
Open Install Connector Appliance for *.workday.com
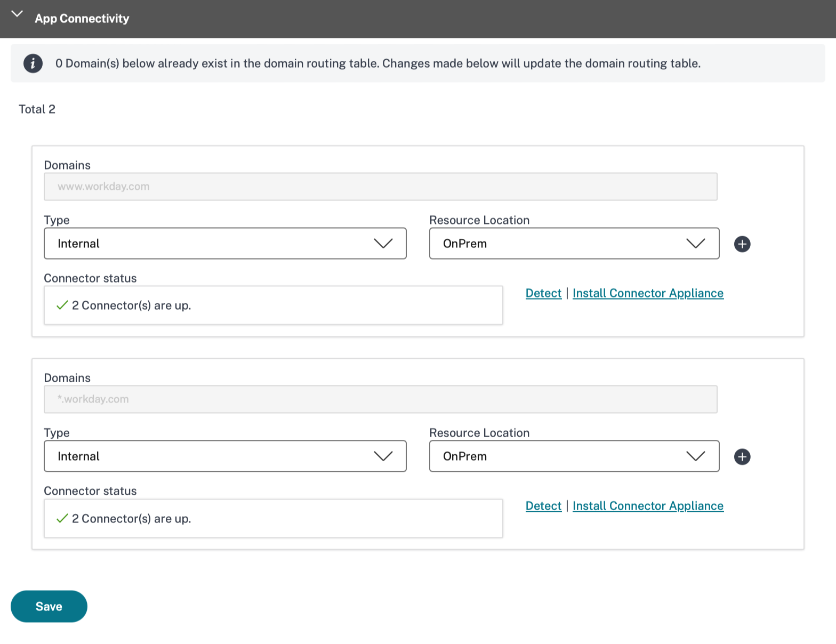tap(647, 506)
